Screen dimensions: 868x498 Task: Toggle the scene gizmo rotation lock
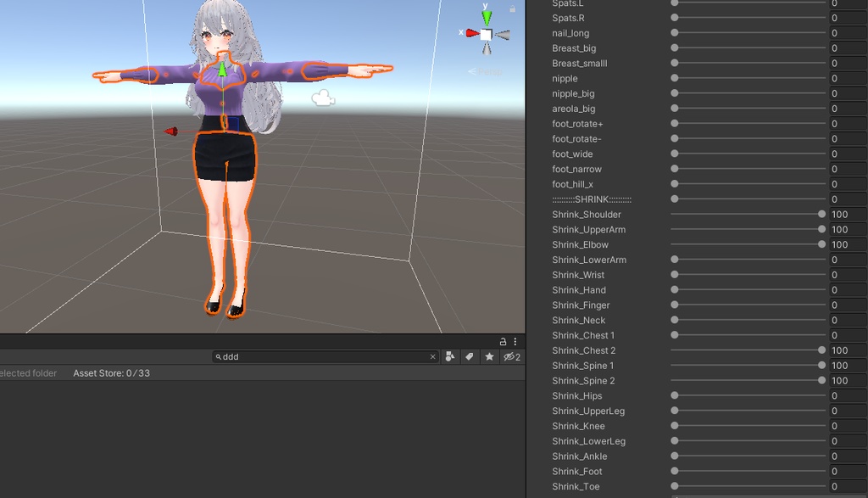(x=513, y=8)
